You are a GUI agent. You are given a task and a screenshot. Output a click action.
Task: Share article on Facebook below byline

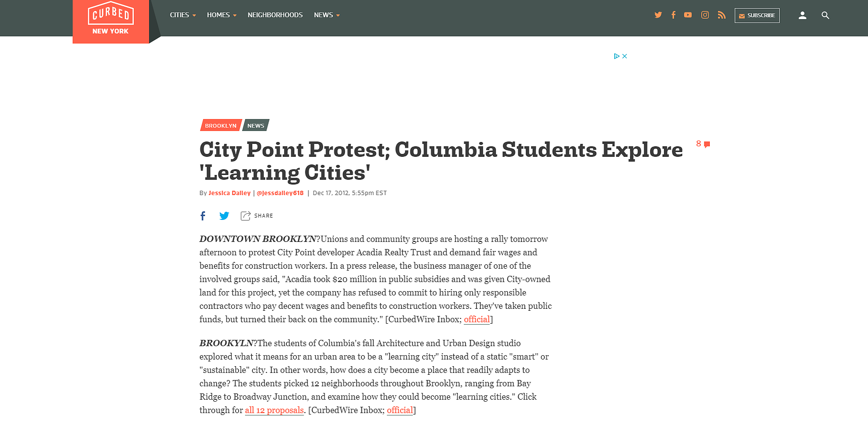click(x=203, y=216)
